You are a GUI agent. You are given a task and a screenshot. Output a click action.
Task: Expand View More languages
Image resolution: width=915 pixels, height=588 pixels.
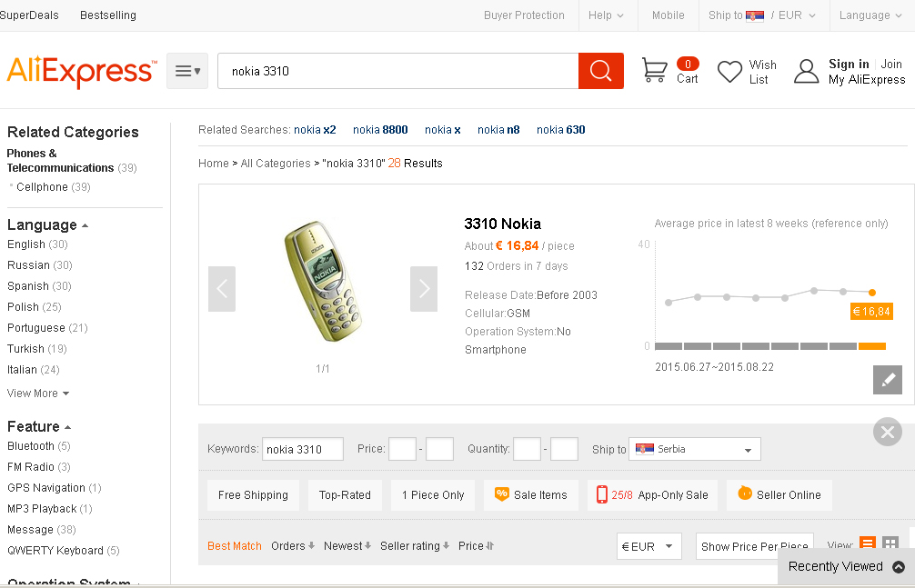point(38,394)
